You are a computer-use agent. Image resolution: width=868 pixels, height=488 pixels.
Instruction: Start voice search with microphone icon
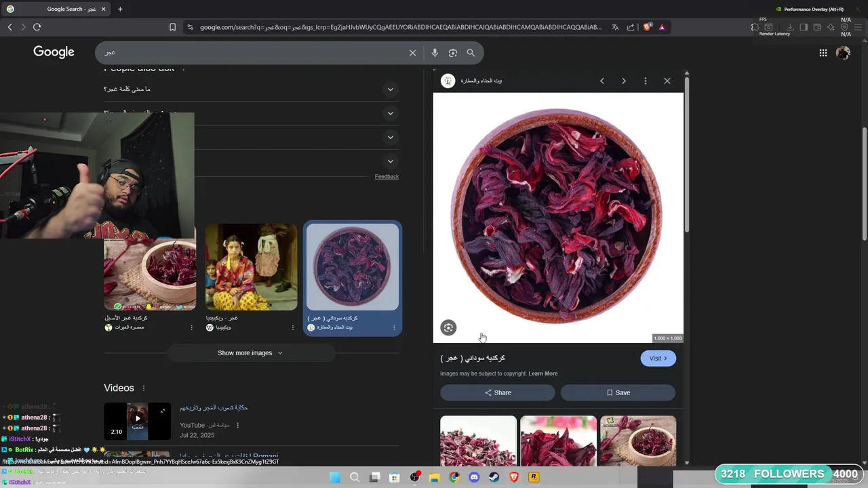[x=435, y=53]
